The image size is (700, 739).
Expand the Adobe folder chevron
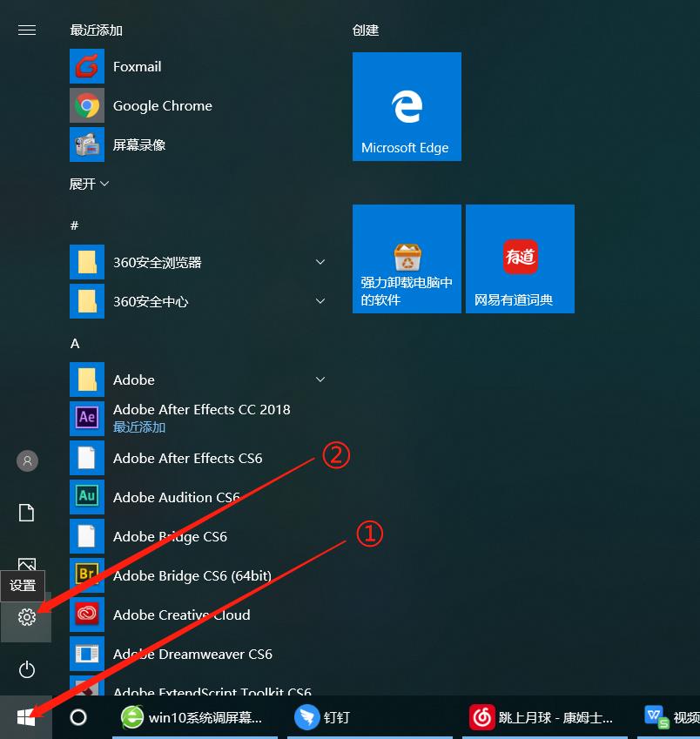coord(320,380)
